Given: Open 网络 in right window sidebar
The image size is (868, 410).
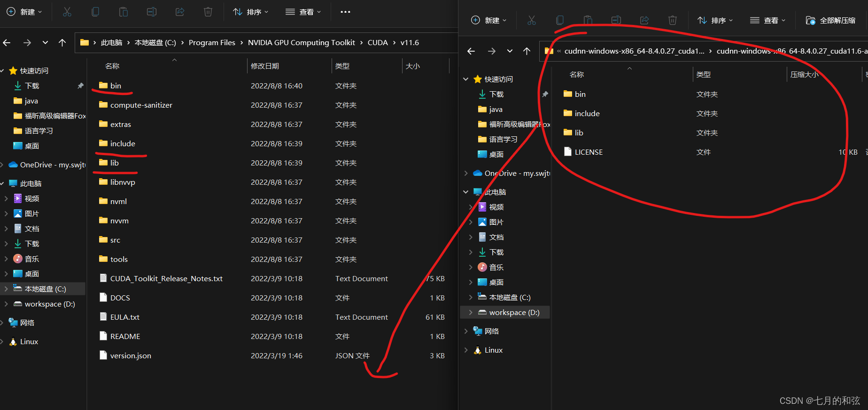Looking at the screenshot, I should (492, 331).
